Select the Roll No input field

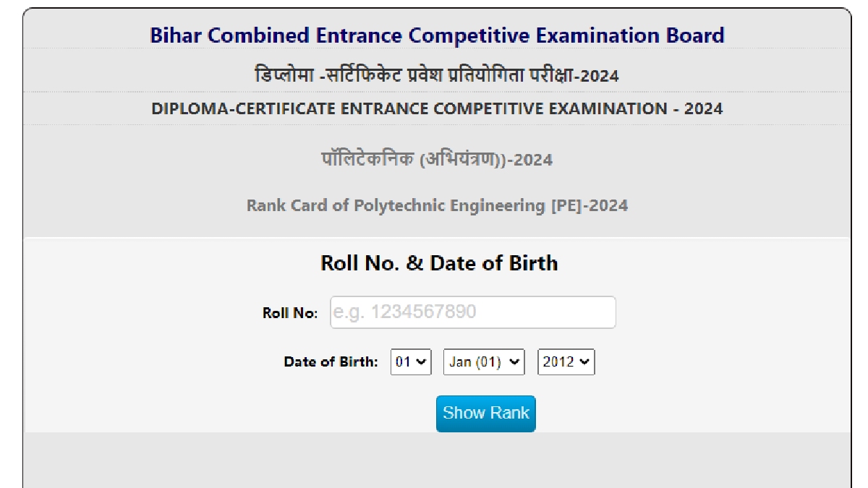coord(475,312)
